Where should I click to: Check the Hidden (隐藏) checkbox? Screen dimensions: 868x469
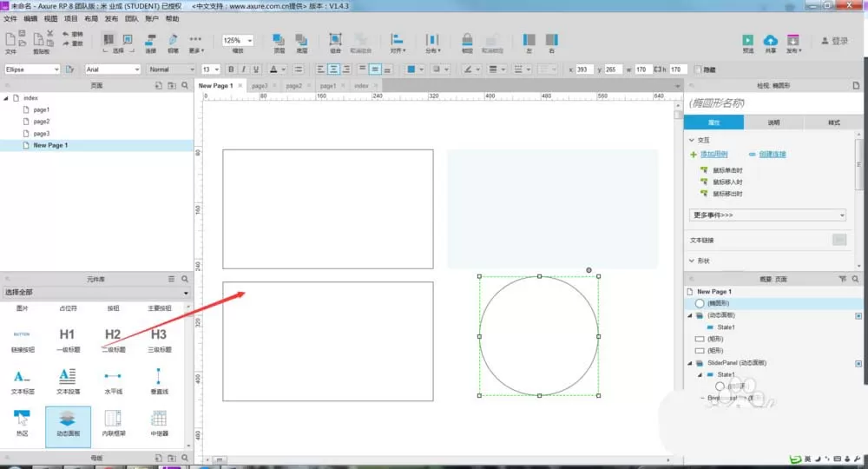[x=698, y=69]
